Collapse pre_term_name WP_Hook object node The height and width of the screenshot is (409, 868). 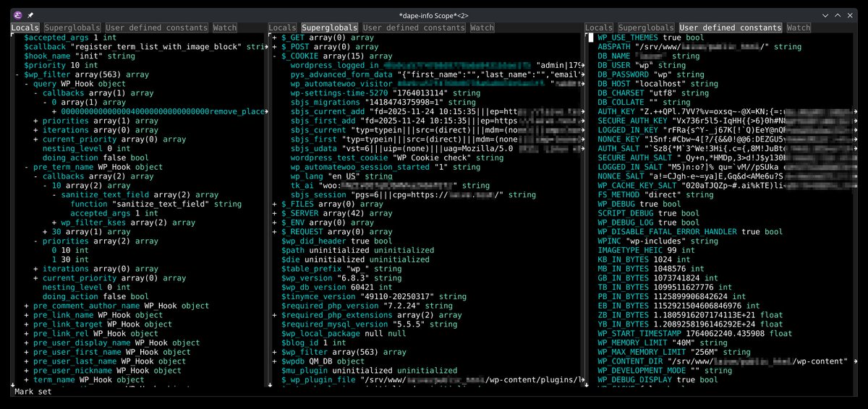click(26, 167)
